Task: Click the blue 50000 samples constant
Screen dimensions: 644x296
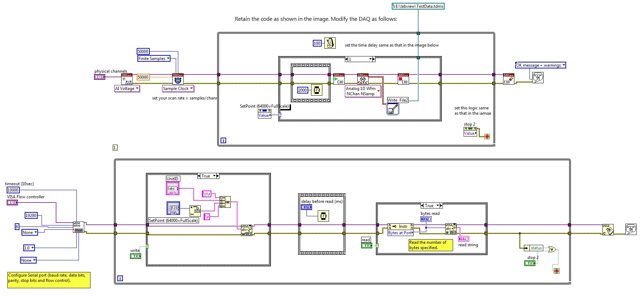Action: tap(143, 52)
